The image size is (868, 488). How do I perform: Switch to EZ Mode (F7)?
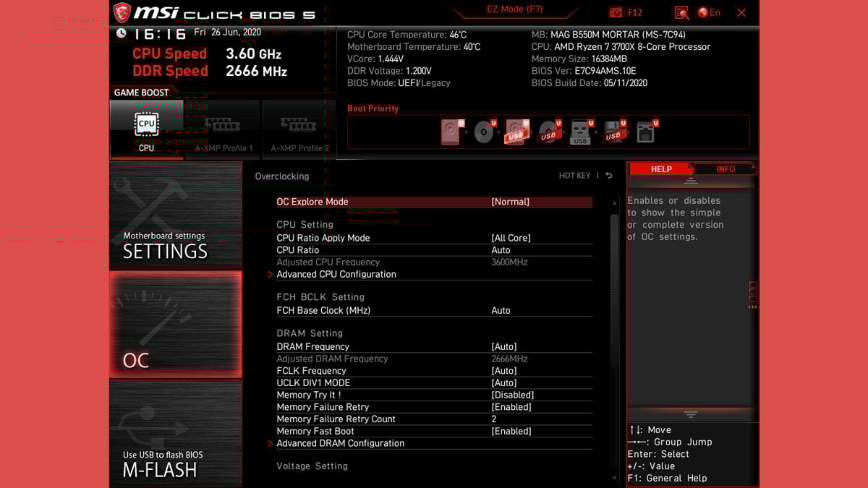(515, 10)
